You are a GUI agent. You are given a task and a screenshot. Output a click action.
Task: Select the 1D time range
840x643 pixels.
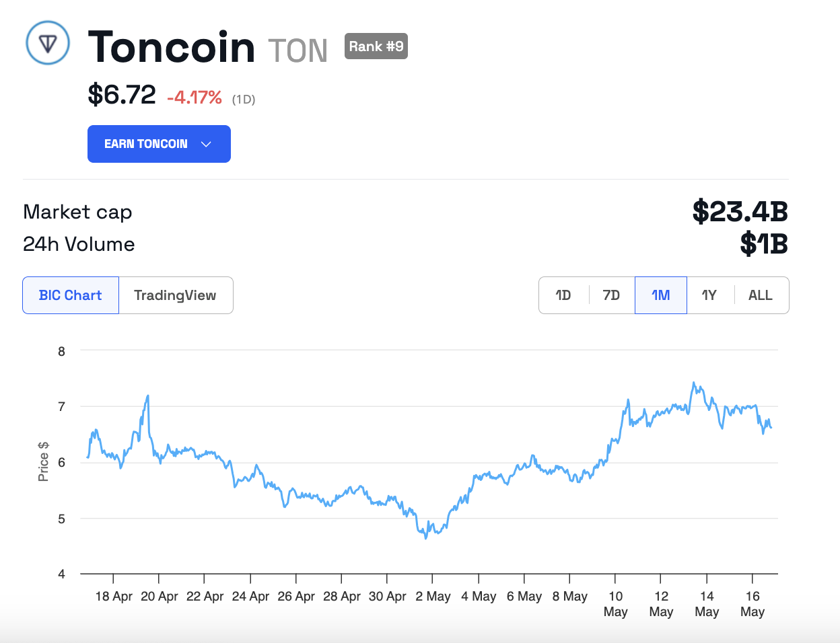[563, 295]
